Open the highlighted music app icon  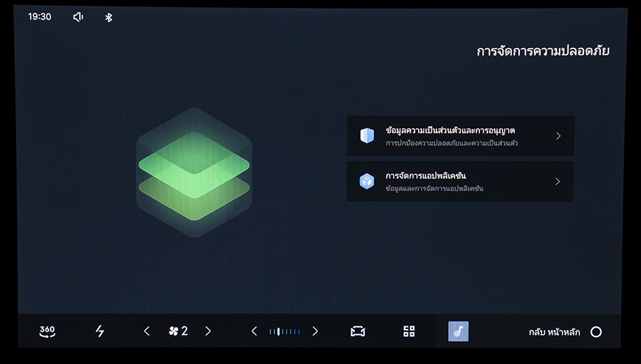click(x=458, y=331)
